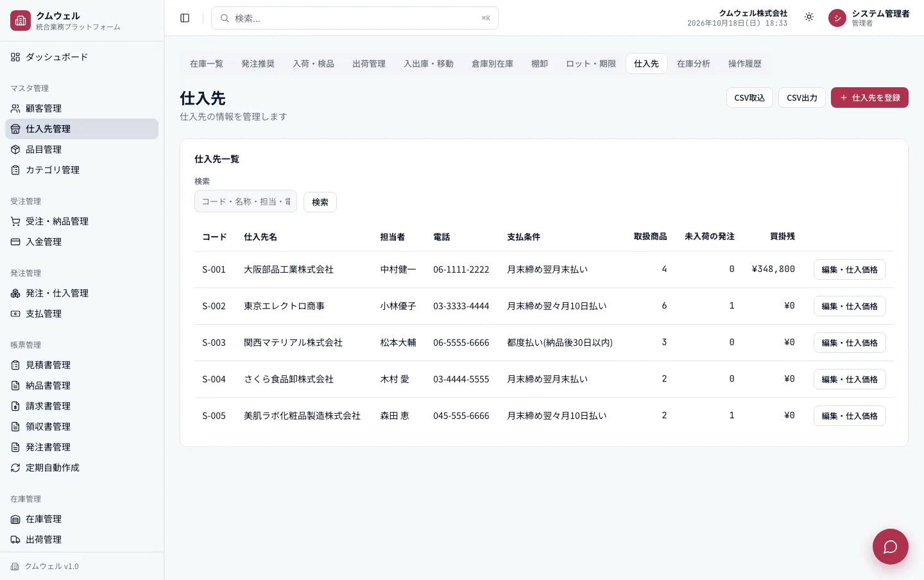Click the 見積書管理 document icon

click(x=15, y=365)
